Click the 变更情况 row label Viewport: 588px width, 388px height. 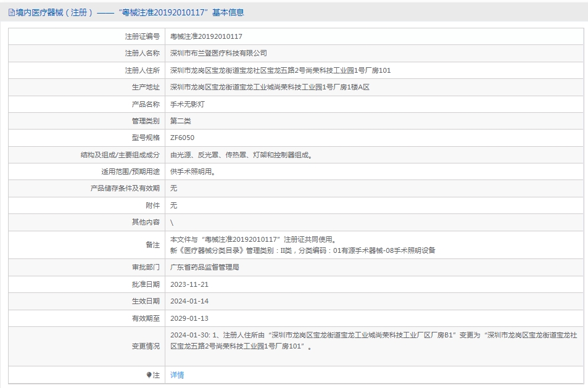[x=146, y=346]
